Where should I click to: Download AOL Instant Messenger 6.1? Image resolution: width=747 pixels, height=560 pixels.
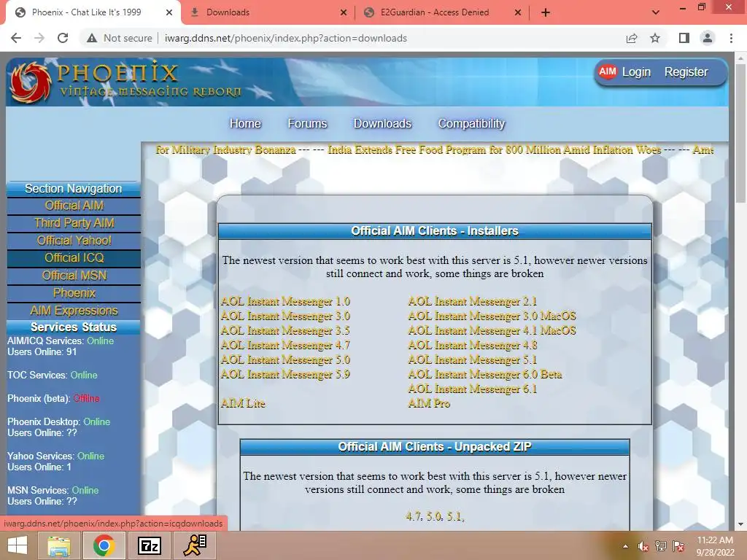tap(473, 389)
